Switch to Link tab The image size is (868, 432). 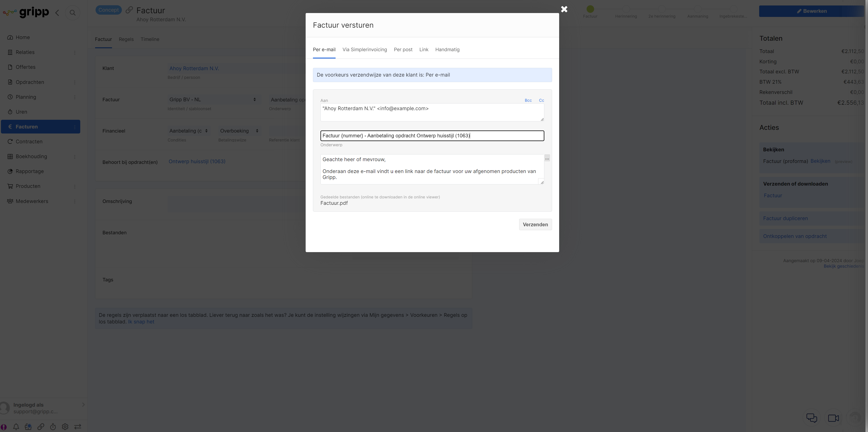click(424, 50)
